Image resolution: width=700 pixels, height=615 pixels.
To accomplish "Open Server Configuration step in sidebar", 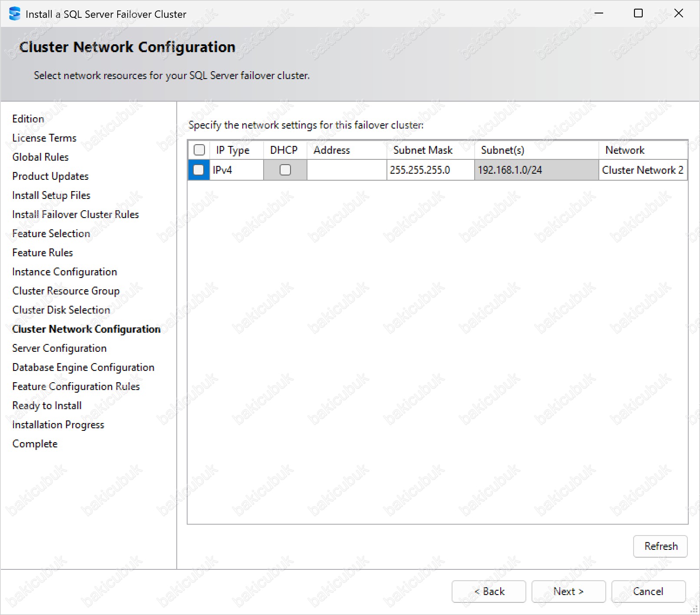I will coord(59,348).
